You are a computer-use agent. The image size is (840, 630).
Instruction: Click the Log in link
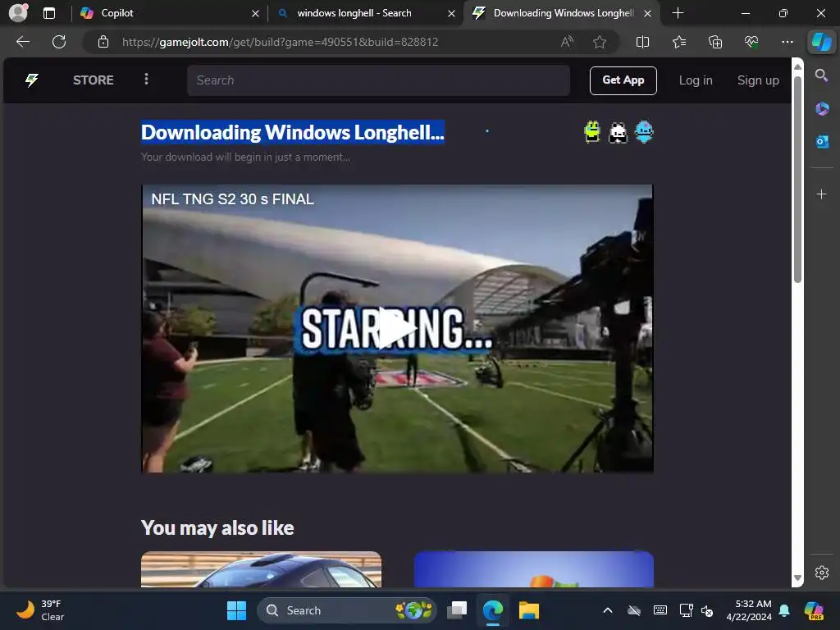(696, 80)
